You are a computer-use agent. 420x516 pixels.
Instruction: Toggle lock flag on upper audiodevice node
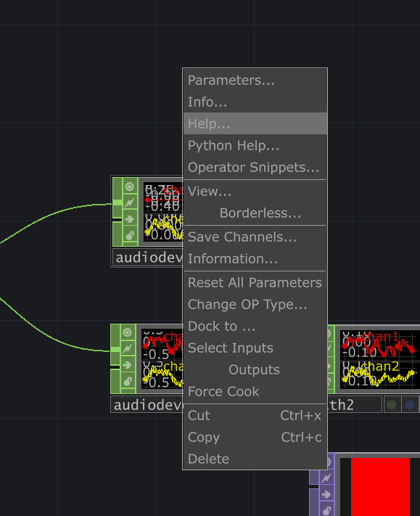130,235
